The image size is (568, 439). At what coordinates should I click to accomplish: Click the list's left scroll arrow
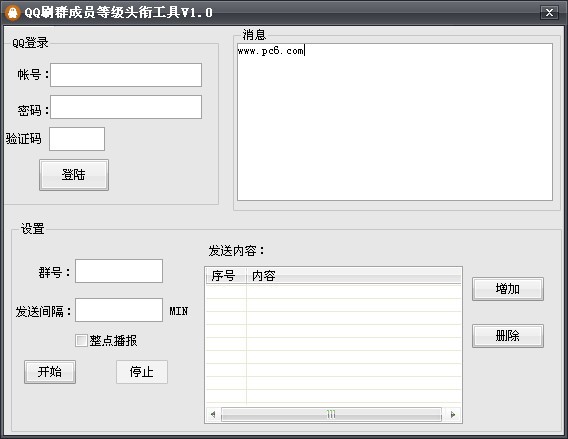click(x=213, y=414)
